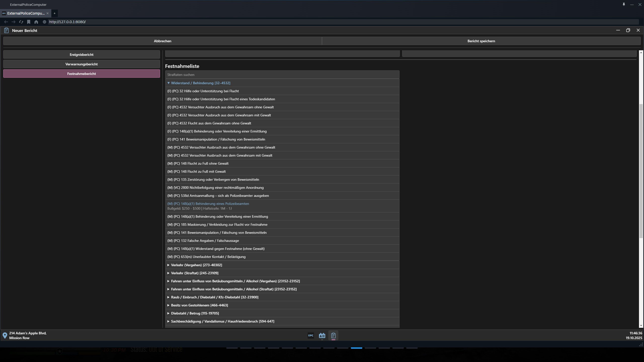Click the Bericht speichern button

481,41
